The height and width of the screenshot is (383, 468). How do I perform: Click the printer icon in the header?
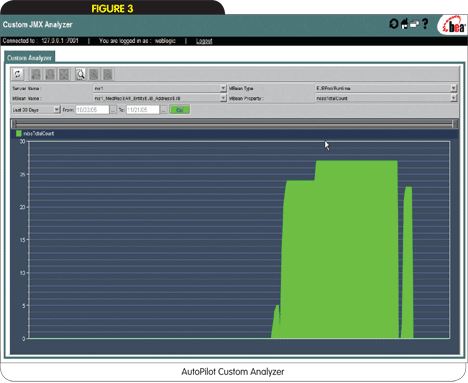[414, 24]
